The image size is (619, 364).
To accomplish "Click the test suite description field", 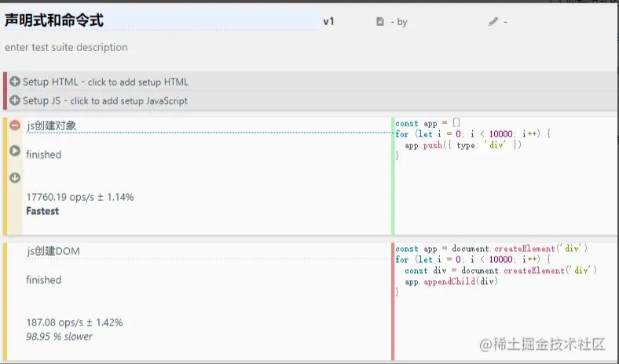I will 66,47.
